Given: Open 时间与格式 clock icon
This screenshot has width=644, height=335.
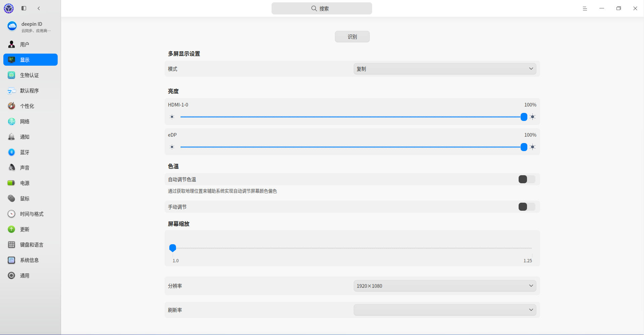Looking at the screenshot, I should (x=12, y=214).
